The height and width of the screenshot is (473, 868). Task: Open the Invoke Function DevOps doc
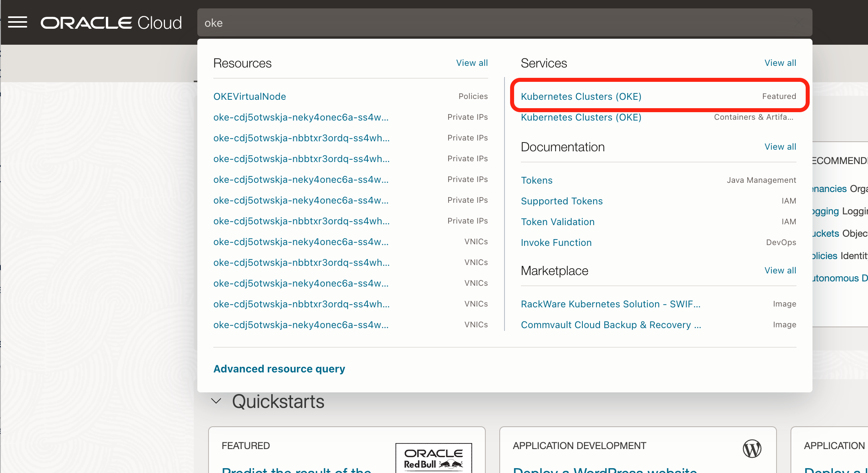556,243
